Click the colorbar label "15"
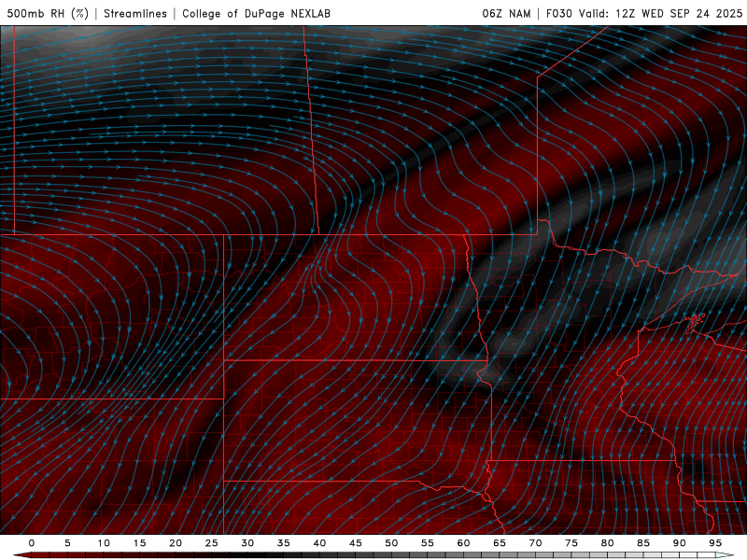 click(139, 543)
